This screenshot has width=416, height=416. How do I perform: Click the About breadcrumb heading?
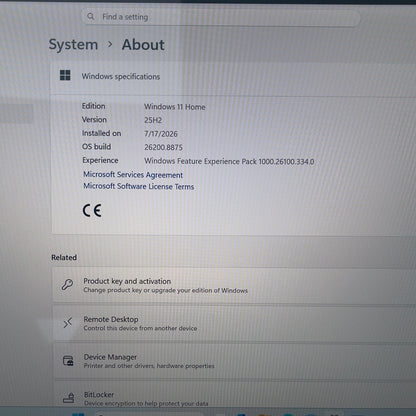(x=143, y=45)
